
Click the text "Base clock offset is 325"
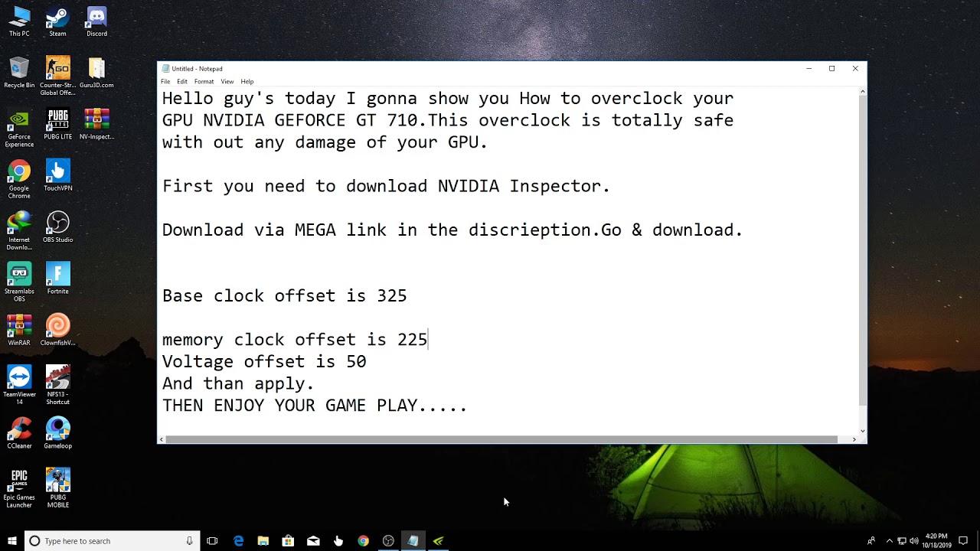point(284,295)
